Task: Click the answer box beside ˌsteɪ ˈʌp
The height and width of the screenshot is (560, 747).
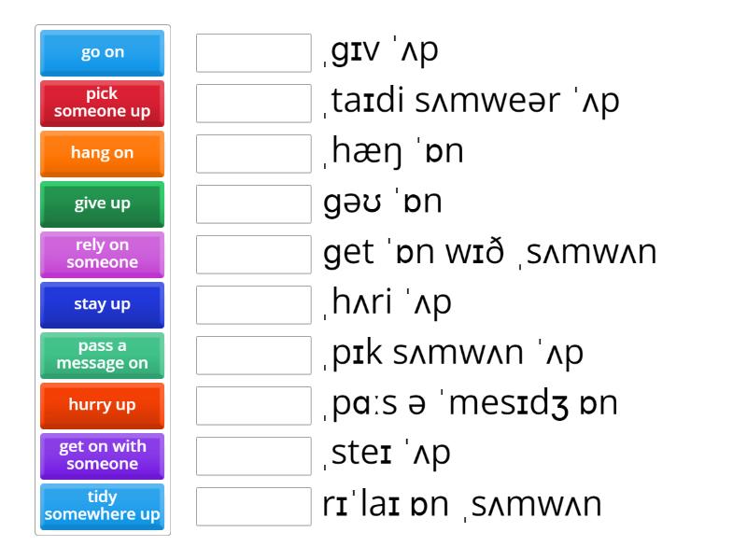Action: pyautogui.click(x=253, y=454)
